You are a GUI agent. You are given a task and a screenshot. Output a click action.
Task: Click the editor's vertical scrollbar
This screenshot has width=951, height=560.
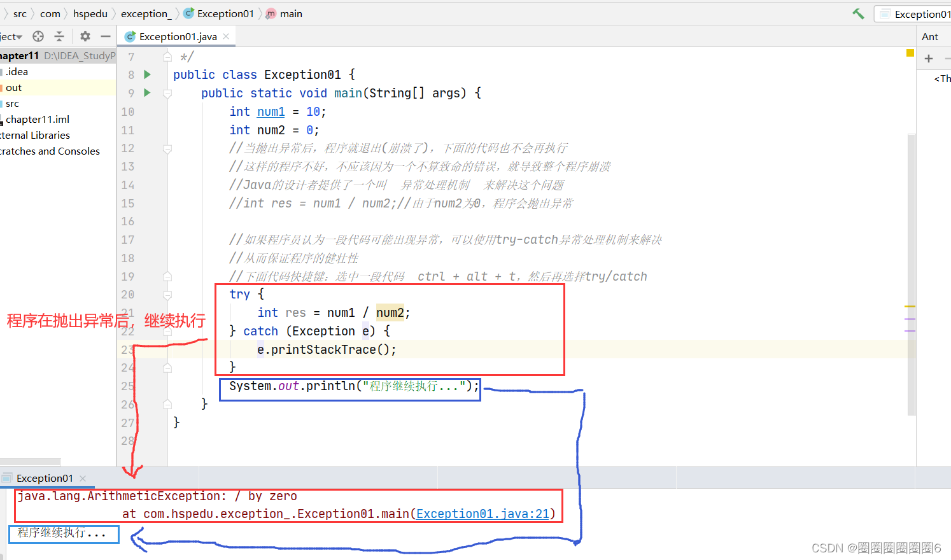tap(912, 274)
